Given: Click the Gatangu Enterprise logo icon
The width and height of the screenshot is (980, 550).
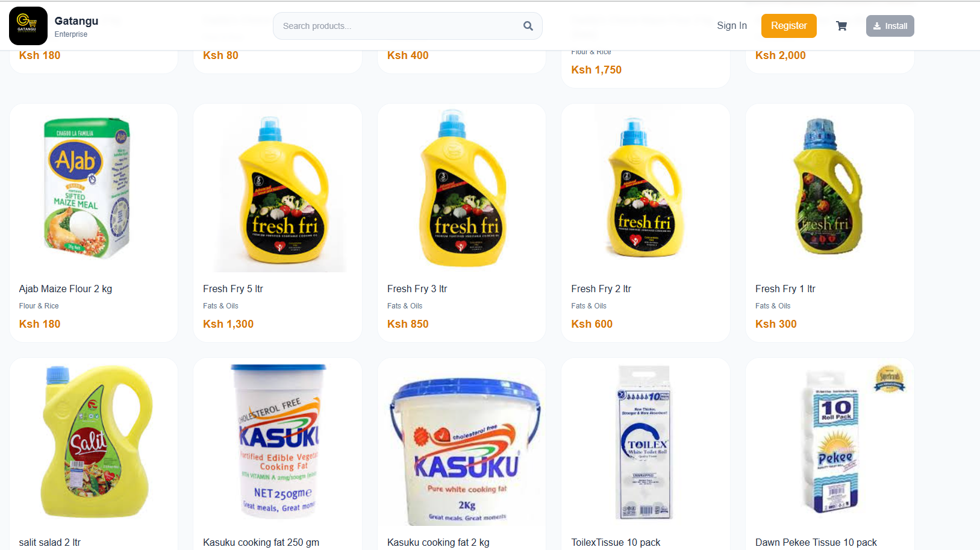Looking at the screenshot, I should point(28,26).
